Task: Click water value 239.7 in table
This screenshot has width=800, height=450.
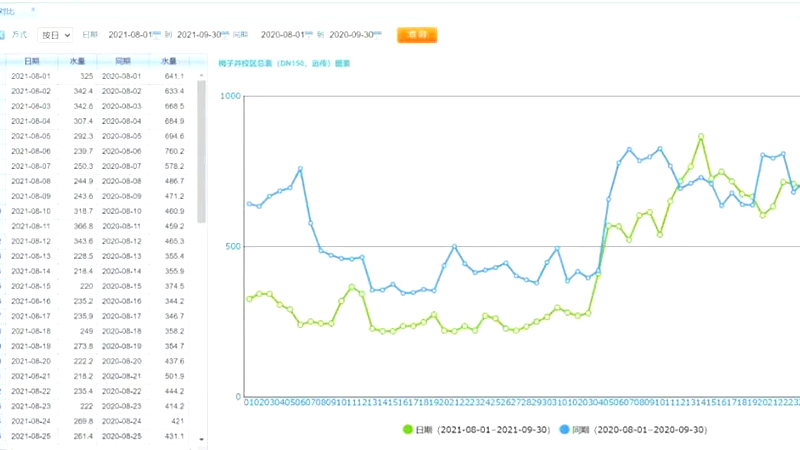Action: pos(83,151)
